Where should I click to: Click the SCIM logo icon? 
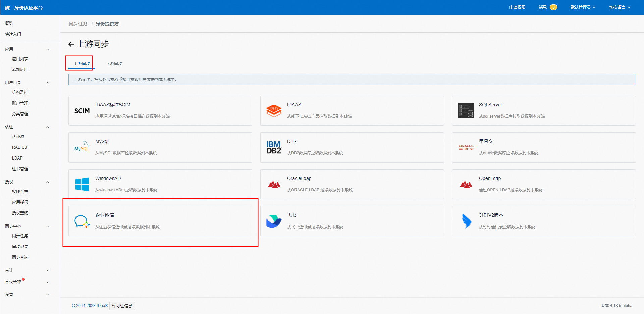(x=82, y=111)
